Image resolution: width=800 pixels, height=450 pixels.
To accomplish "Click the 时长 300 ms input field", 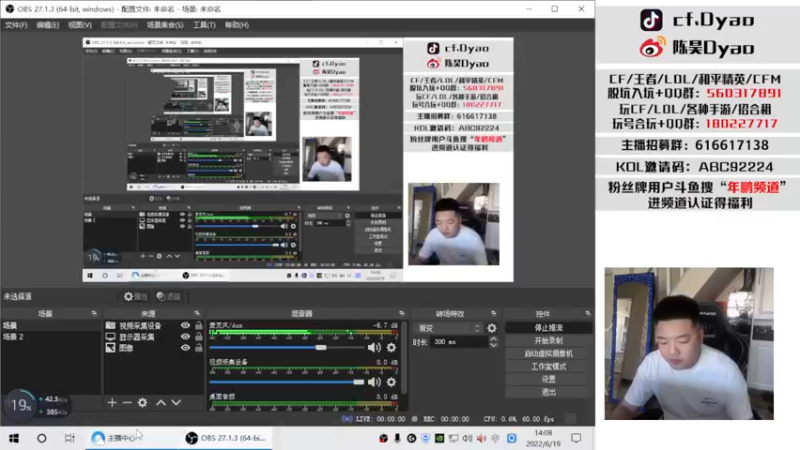I will point(459,342).
